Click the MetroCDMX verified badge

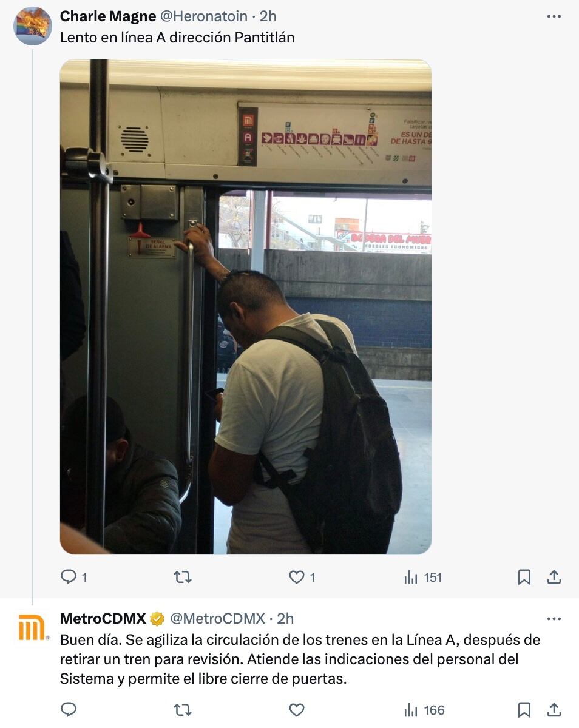157,619
